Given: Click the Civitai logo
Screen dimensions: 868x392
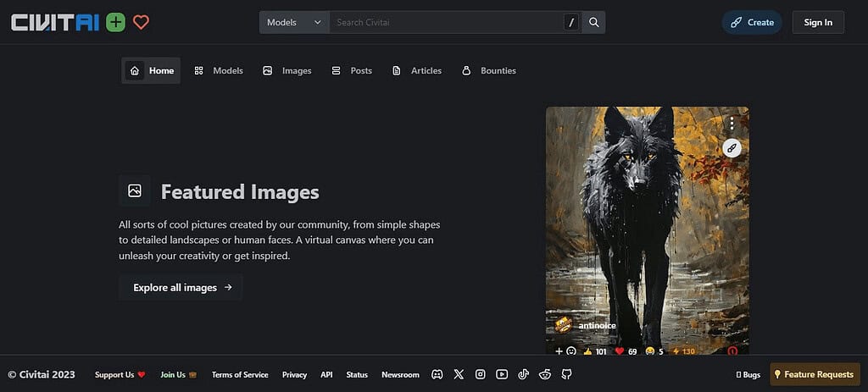Looking at the screenshot, I should (55, 22).
